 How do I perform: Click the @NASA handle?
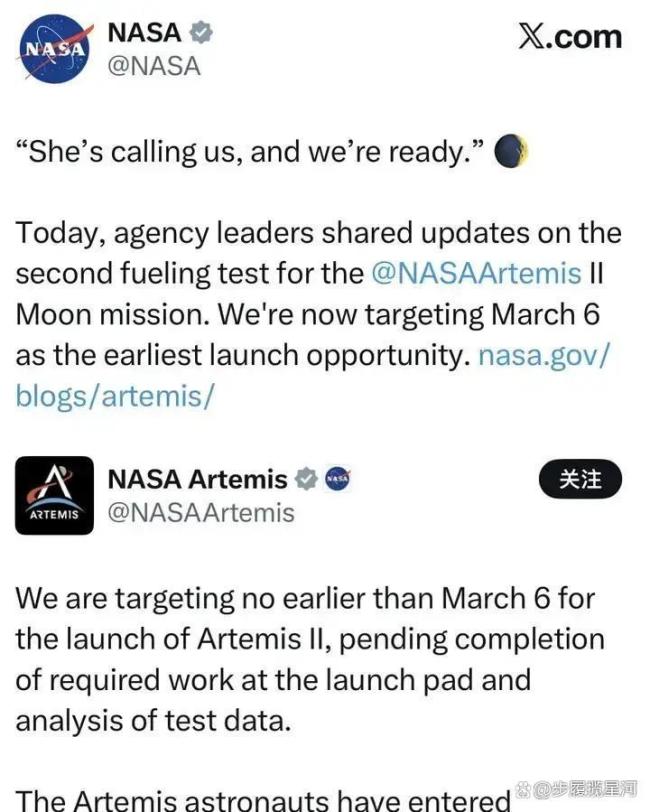click(153, 66)
